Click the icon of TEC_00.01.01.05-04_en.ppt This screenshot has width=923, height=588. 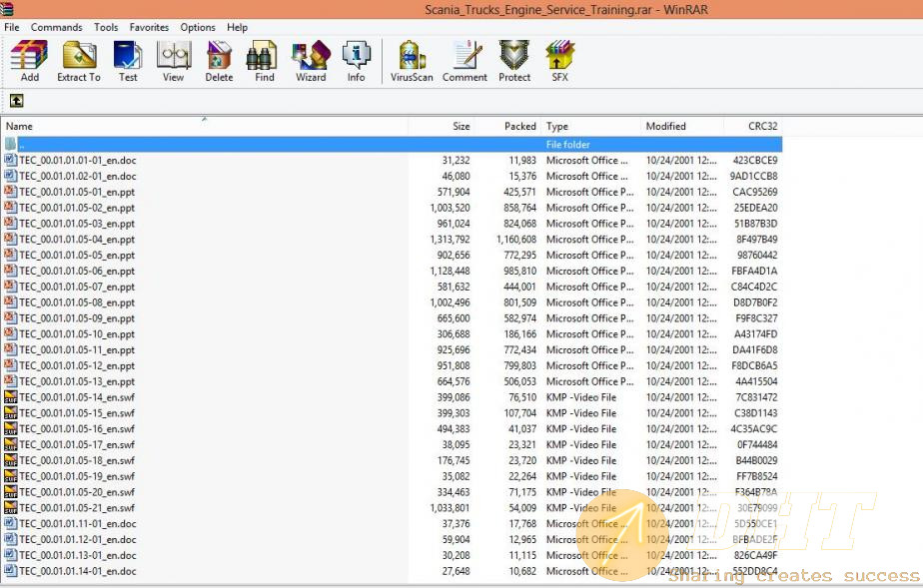click(11, 240)
